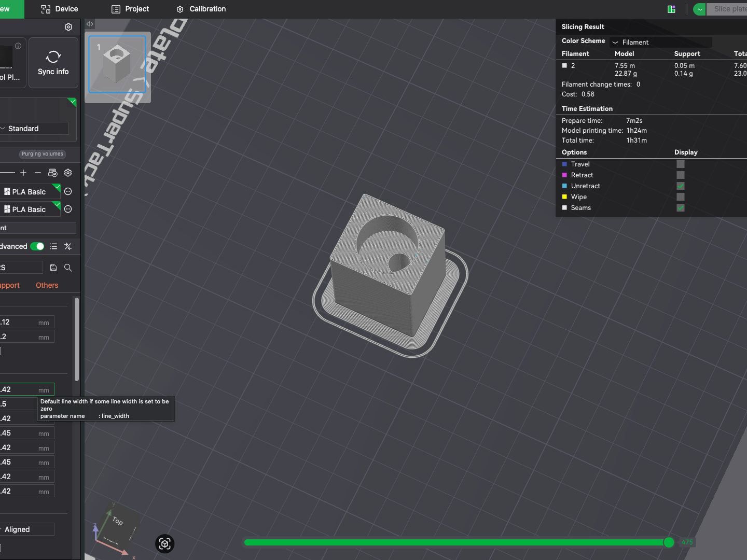The image size is (747, 560).
Task: Save the current process preset
Action: [53, 268]
